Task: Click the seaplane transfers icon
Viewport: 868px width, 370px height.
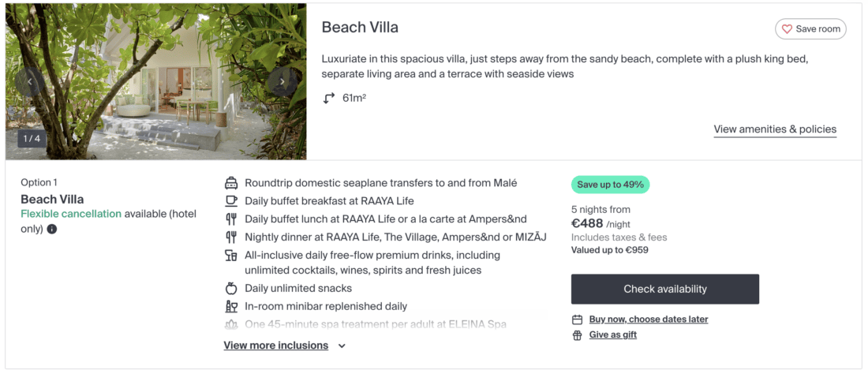Action: tap(231, 183)
